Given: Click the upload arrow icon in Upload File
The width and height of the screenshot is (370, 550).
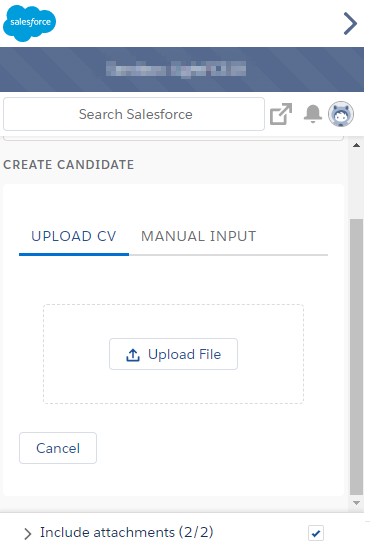Looking at the screenshot, I should (x=133, y=355).
